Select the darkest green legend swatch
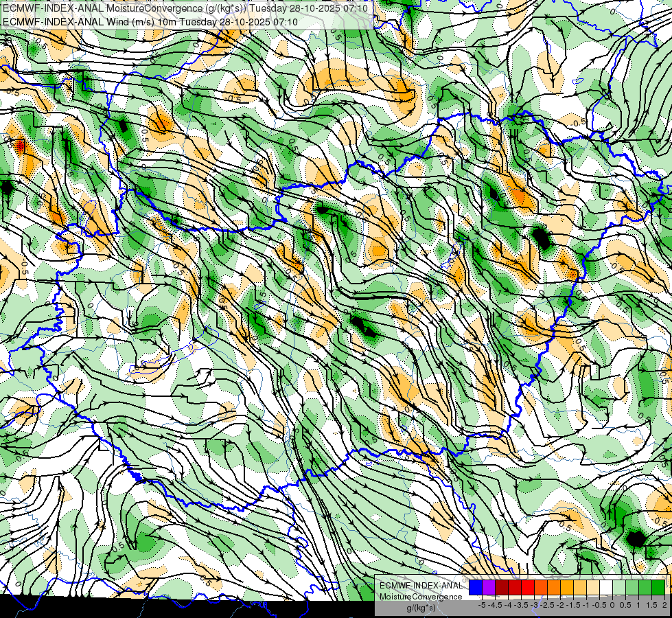 [x=658, y=587]
